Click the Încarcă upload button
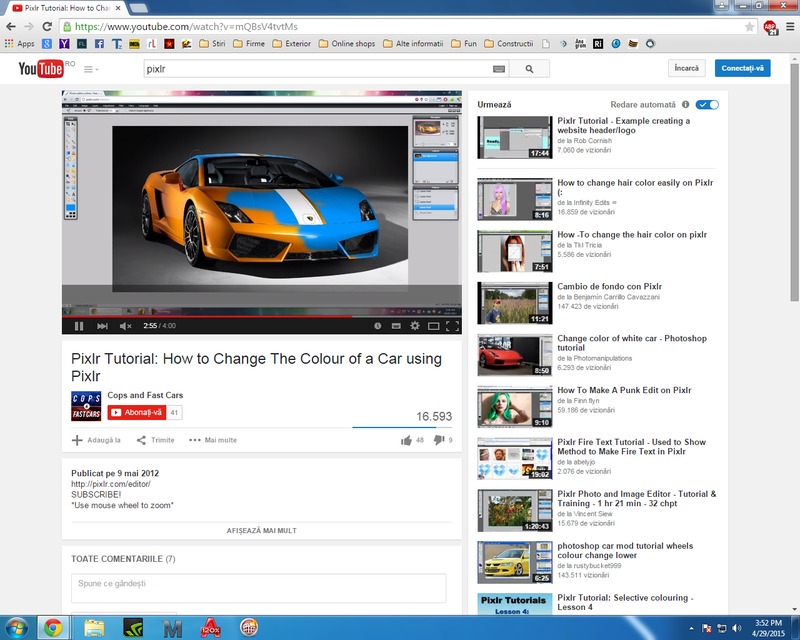 click(687, 68)
